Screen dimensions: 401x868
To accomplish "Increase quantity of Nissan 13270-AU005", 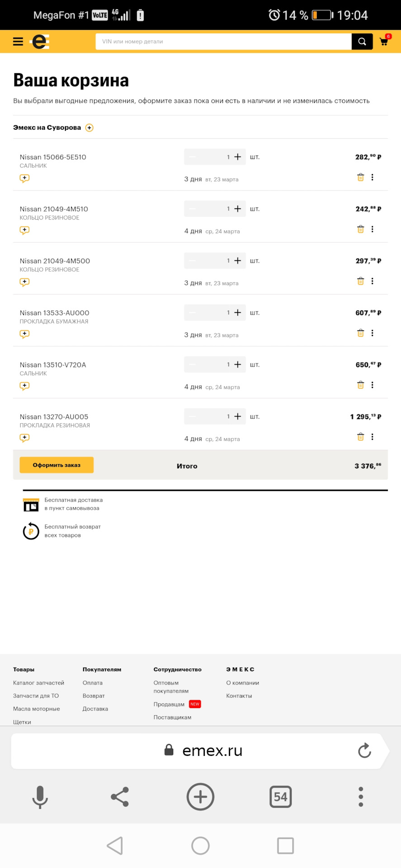I will coord(238,416).
